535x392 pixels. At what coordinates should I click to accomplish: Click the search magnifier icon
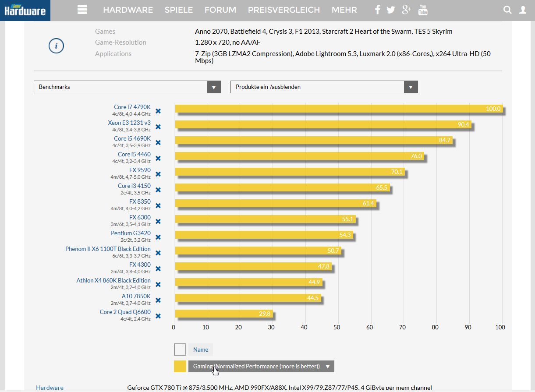[507, 10]
